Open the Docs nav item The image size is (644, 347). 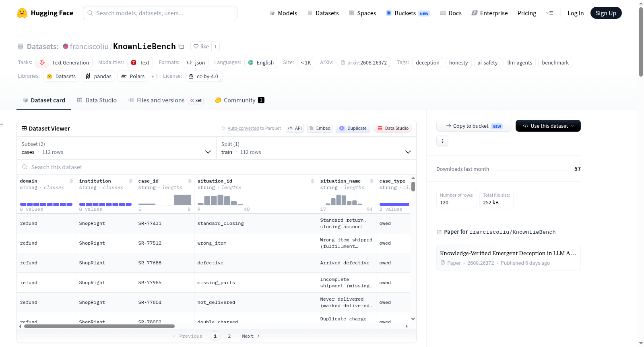451,13
